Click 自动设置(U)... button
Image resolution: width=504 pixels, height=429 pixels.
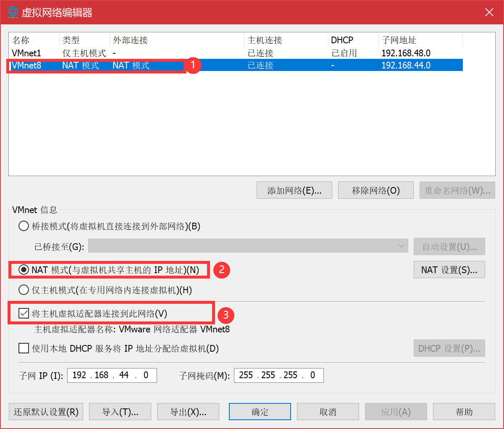(x=449, y=247)
